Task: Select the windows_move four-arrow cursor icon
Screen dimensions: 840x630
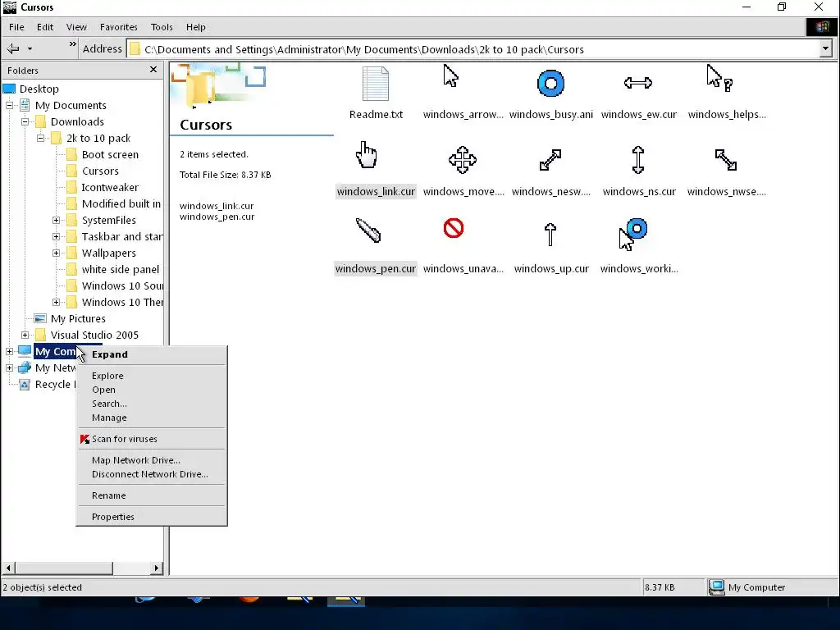Action: pyautogui.click(x=463, y=160)
